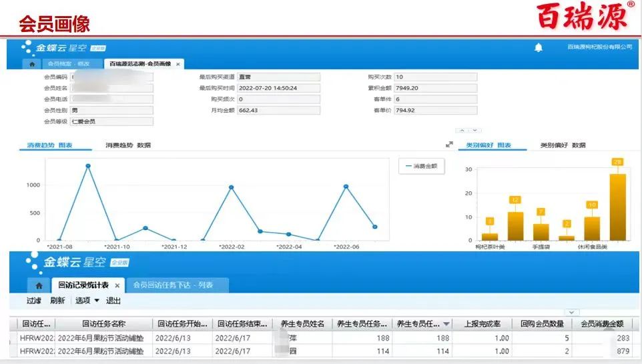Screen dimensions: 642x364
Task: Click the 养生专员姓名 column header
Action: (302, 324)
